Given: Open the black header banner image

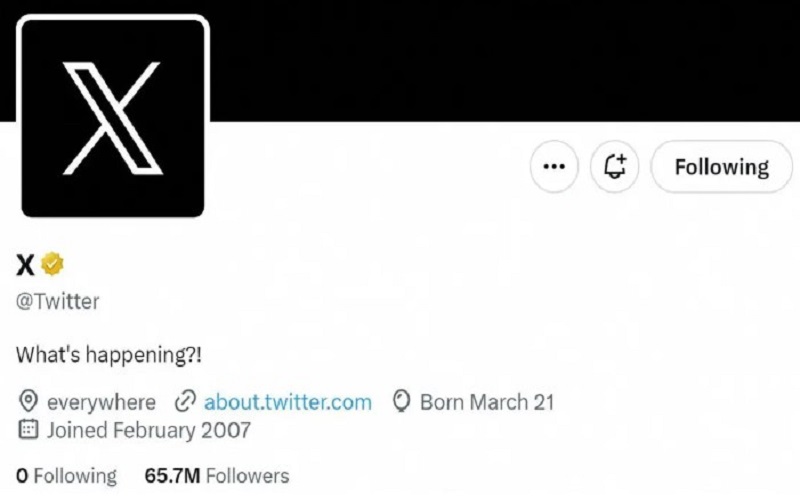Looking at the screenshot, I should point(500,60).
